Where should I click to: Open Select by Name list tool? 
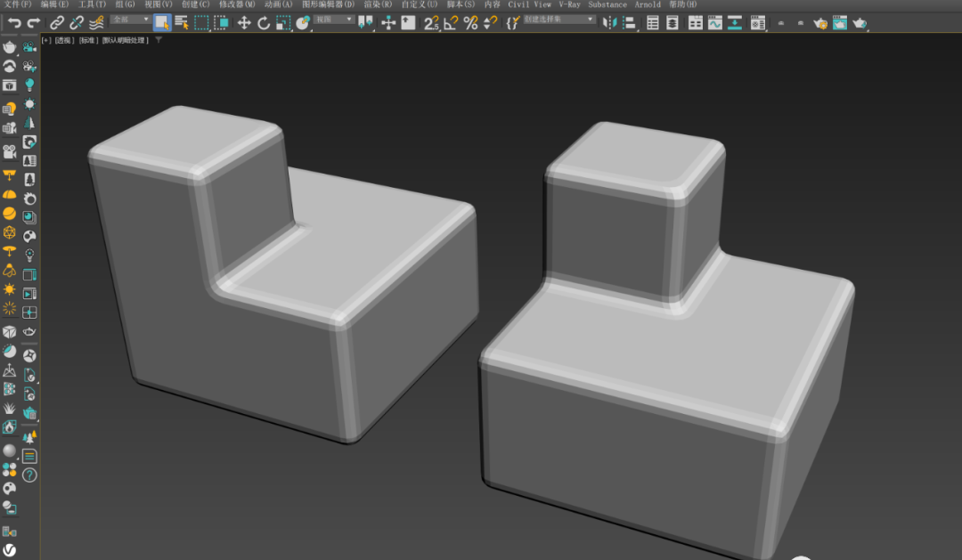click(x=182, y=22)
